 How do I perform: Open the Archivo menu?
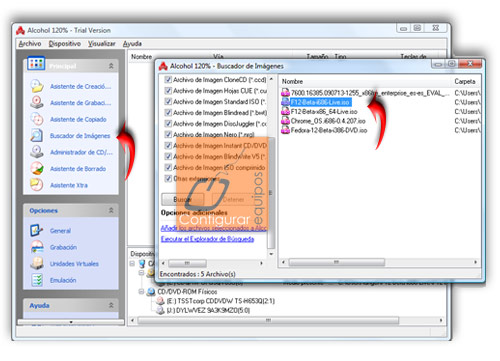30,44
